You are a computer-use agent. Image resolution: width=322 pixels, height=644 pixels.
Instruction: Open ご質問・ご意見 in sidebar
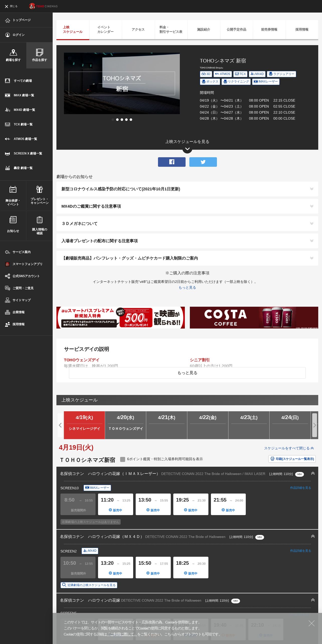pos(23,288)
